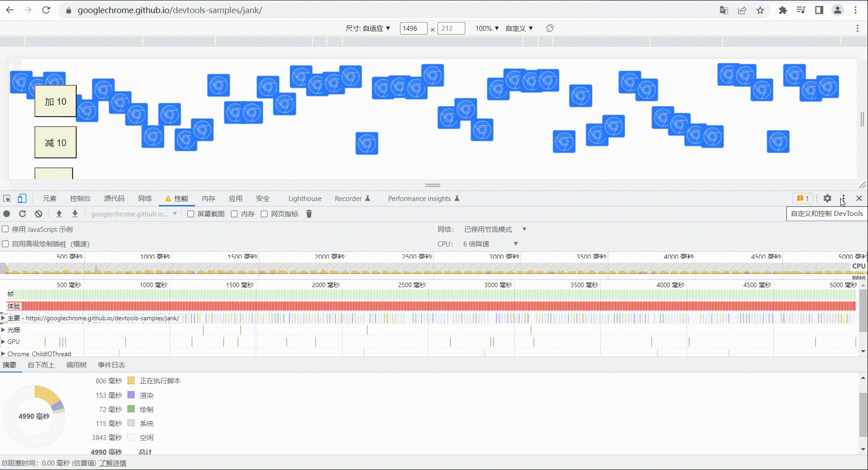The height and width of the screenshot is (470, 868).
Task: Switch to the 调用树 tab
Action: [76, 365]
